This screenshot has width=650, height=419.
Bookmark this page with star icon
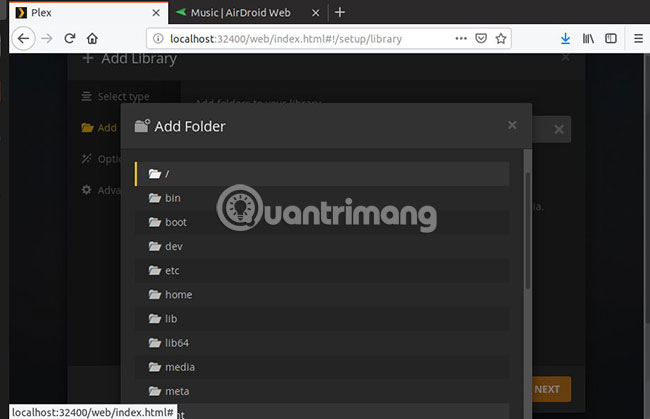click(x=501, y=39)
